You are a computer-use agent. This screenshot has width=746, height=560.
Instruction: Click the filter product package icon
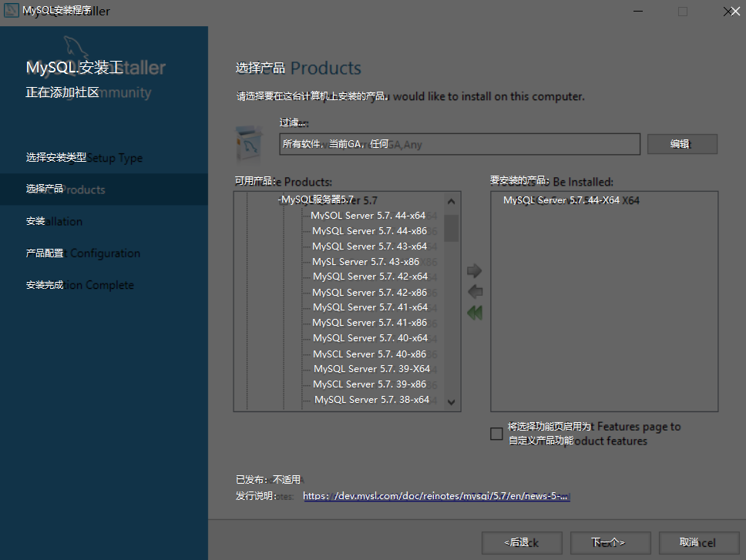(249, 143)
